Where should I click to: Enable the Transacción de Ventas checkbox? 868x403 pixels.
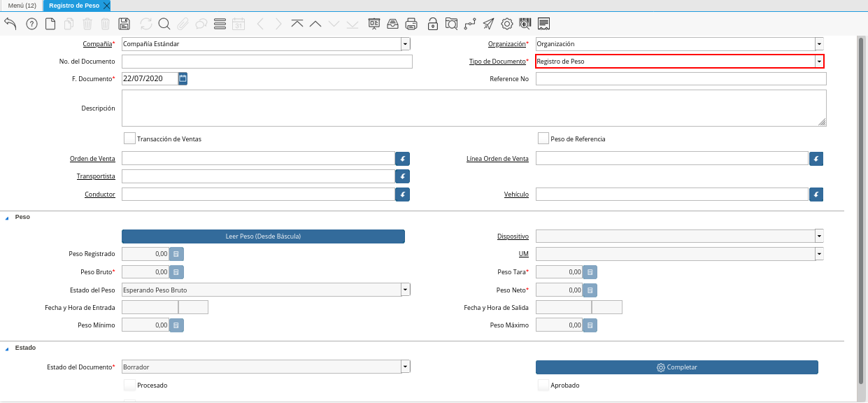tap(129, 139)
